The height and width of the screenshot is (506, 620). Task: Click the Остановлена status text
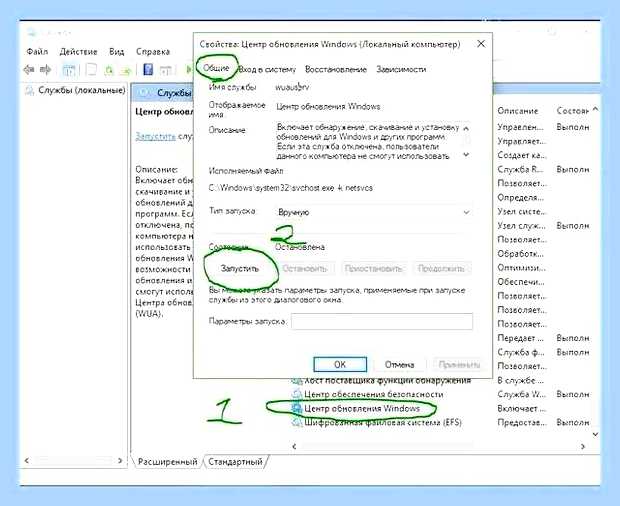tap(300, 247)
